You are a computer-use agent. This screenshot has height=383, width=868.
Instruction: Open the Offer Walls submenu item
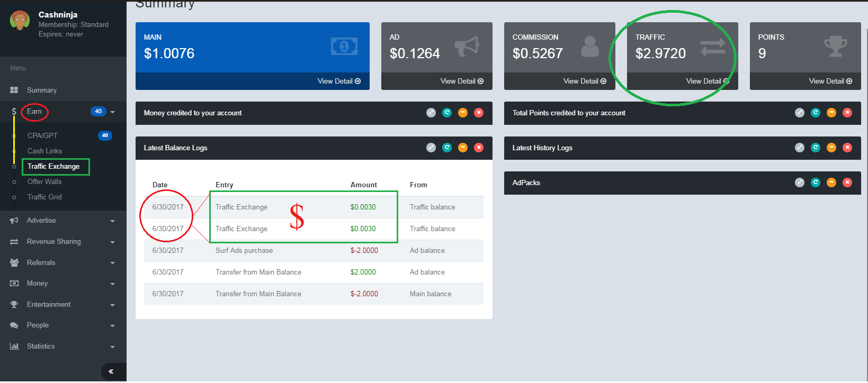(x=44, y=181)
